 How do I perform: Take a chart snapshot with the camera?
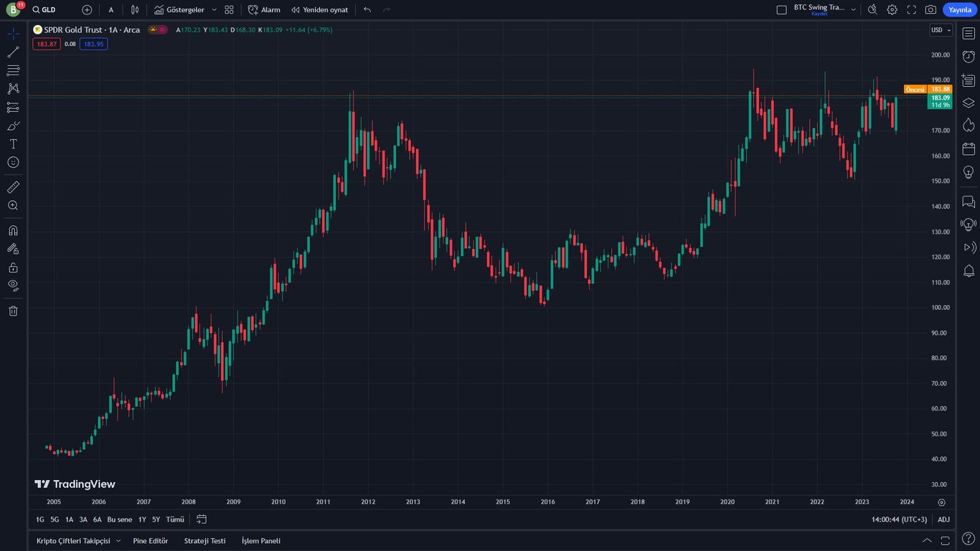pos(930,9)
